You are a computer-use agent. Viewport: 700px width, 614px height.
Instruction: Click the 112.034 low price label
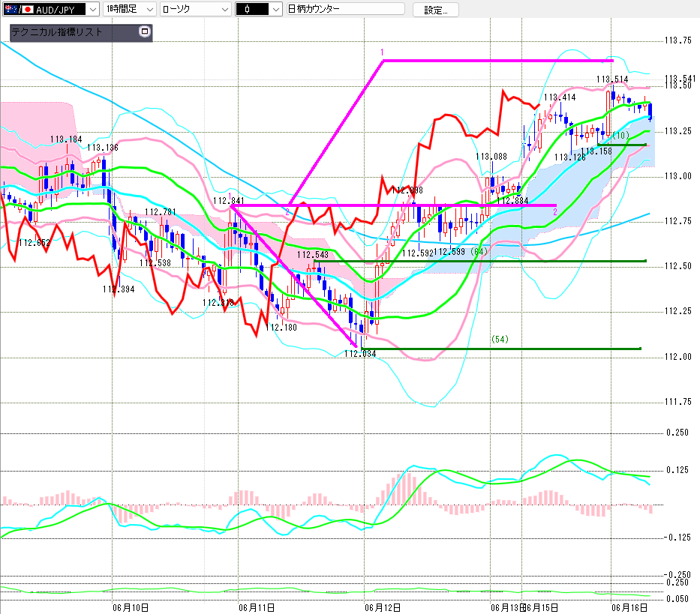360,354
